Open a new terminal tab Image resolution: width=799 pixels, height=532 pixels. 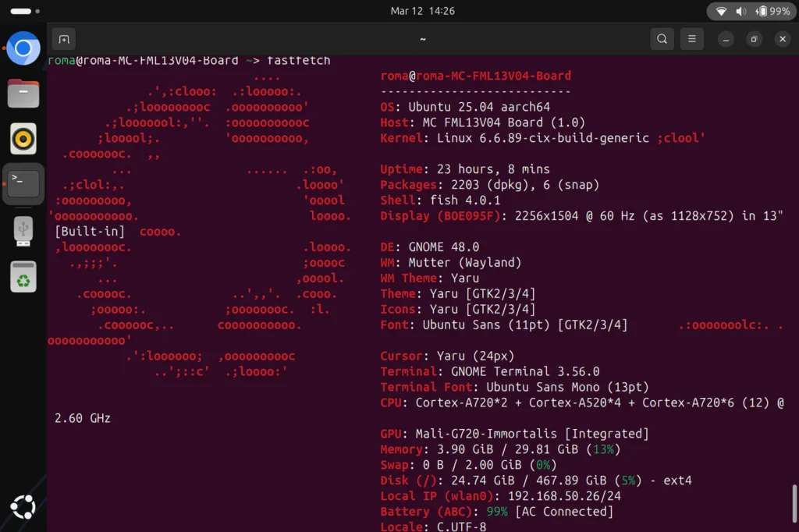(x=64, y=39)
